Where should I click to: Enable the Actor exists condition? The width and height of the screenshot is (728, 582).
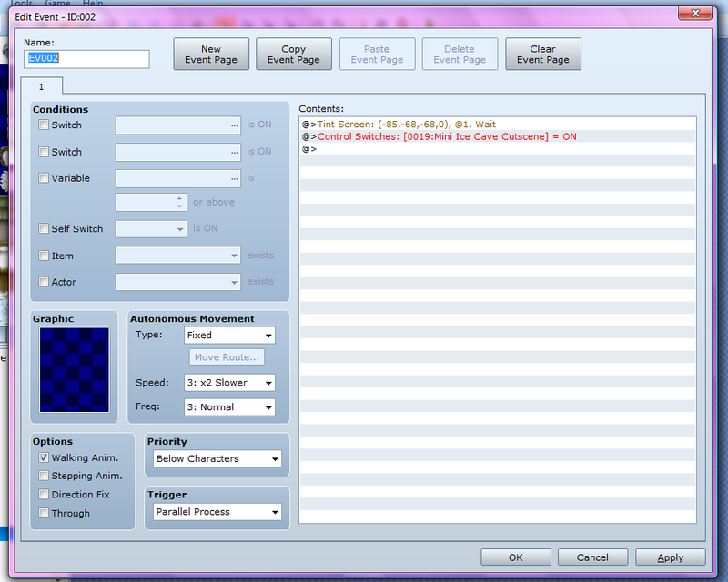click(x=44, y=282)
